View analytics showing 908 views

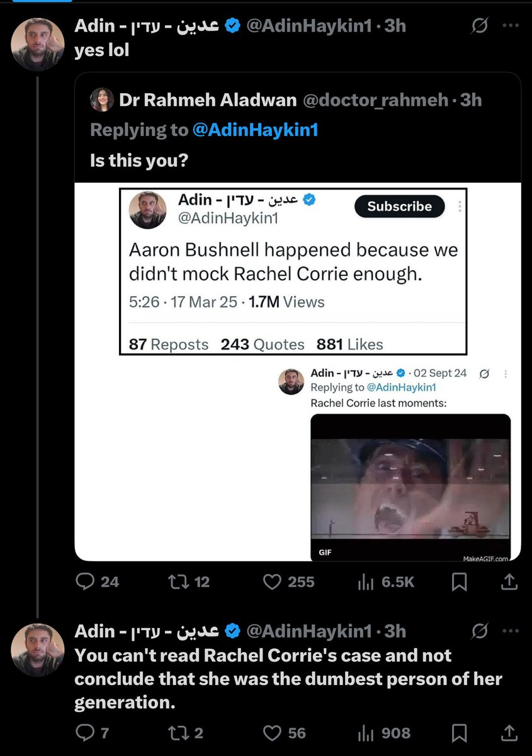click(366, 733)
